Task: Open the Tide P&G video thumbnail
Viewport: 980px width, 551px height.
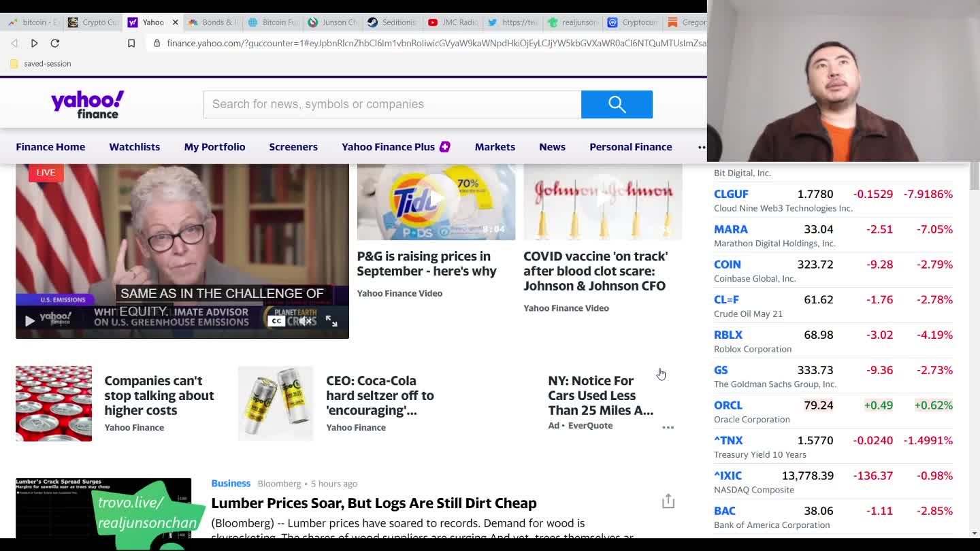Action: pos(436,202)
